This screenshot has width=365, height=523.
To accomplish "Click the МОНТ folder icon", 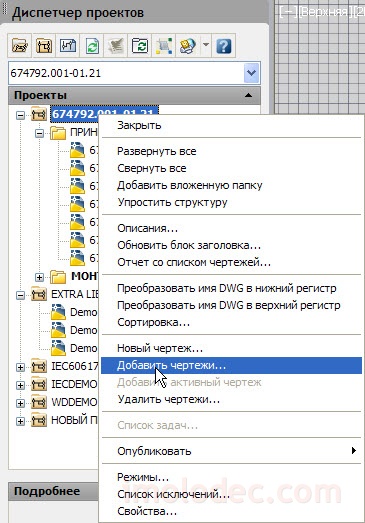I will coord(58,277).
